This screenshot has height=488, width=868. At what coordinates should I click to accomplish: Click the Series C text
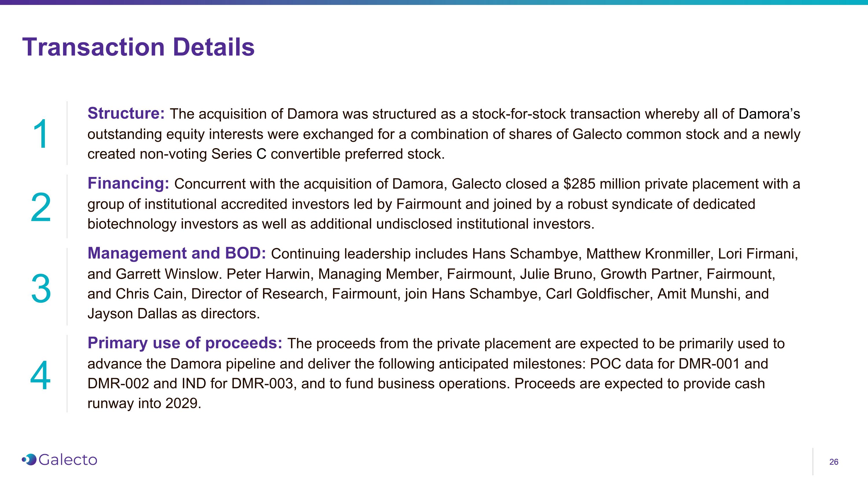(x=239, y=154)
